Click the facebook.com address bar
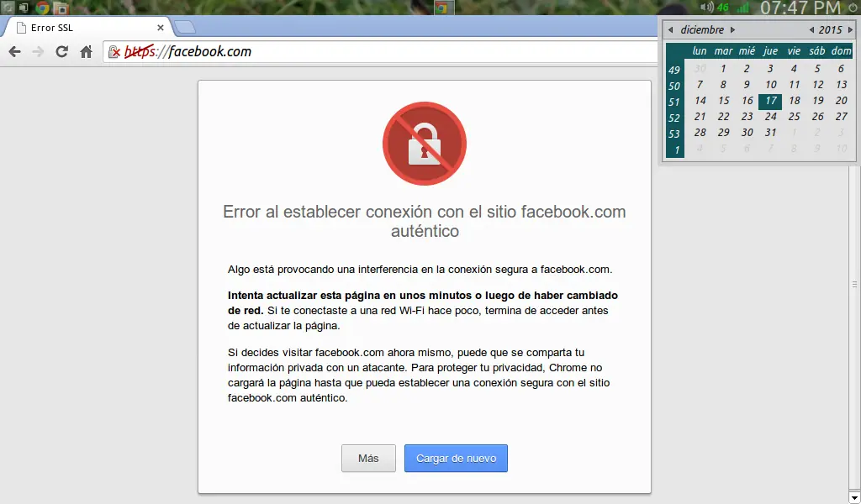The image size is (861, 504). (x=379, y=51)
